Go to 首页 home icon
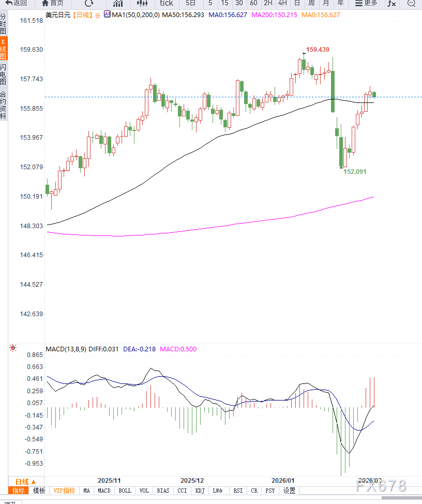Image resolution: width=422 pixels, height=504 pixels. pyautogui.click(x=53, y=3)
